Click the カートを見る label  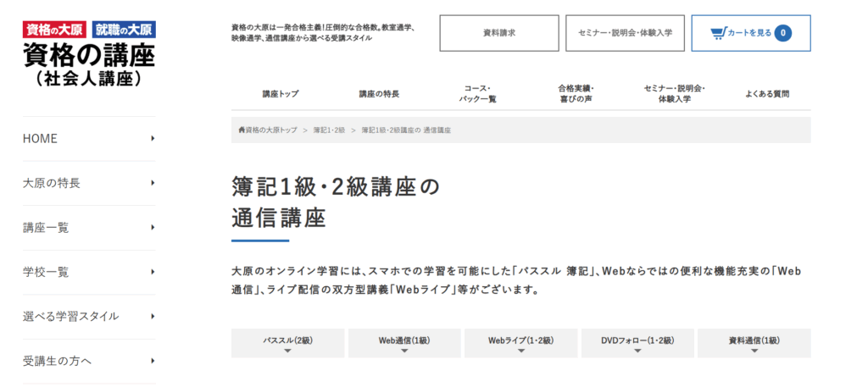click(749, 33)
